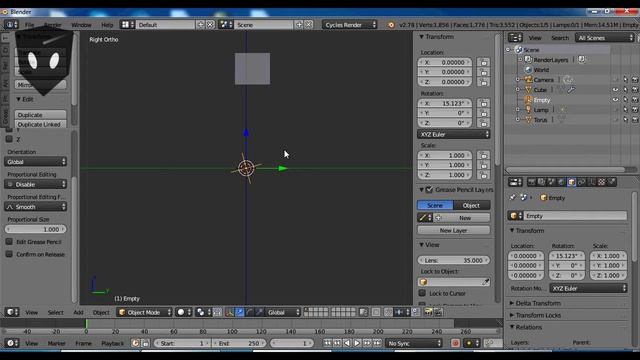Open the Select menu in 3D view header

tap(55, 313)
